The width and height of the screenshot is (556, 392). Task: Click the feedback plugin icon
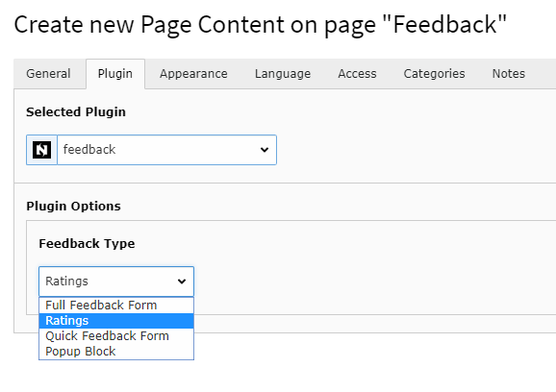[41, 150]
